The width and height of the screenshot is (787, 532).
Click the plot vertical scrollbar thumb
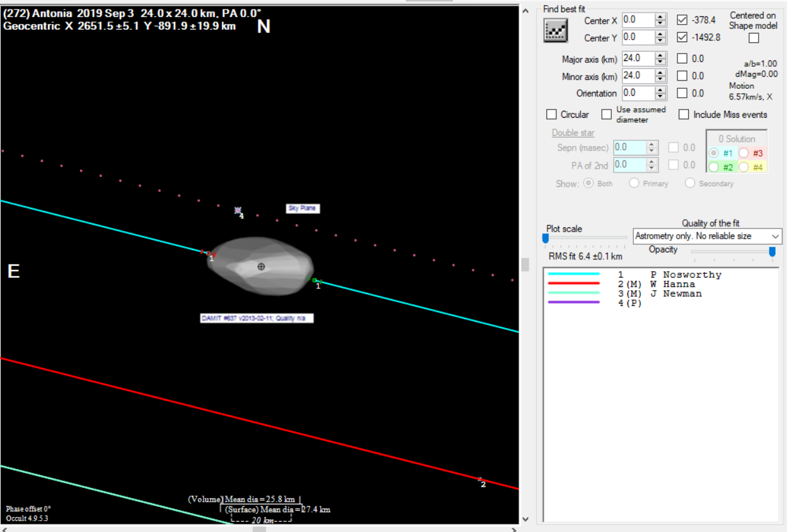click(526, 264)
